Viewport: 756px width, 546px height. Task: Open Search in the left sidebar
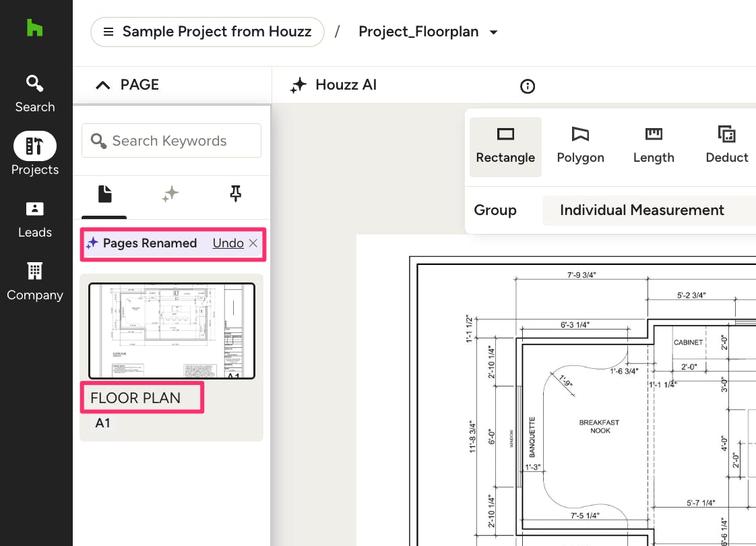(x=35, y=94)
